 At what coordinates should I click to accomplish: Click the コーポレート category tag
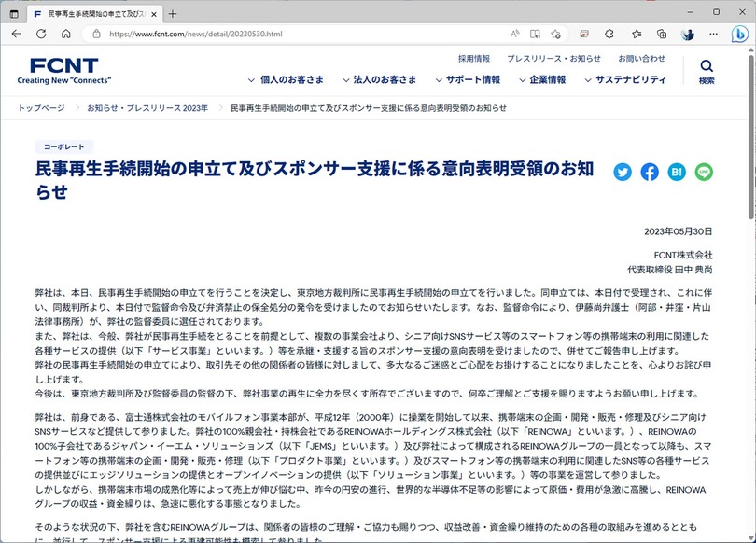click(64, 146)
